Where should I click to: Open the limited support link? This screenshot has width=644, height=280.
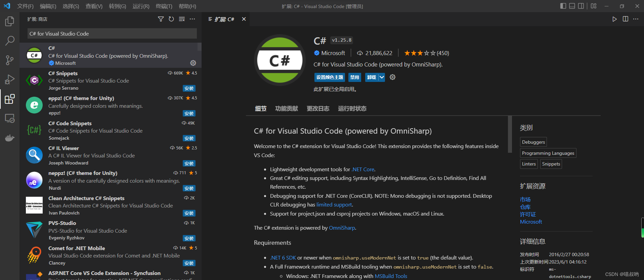pos(334,205)
